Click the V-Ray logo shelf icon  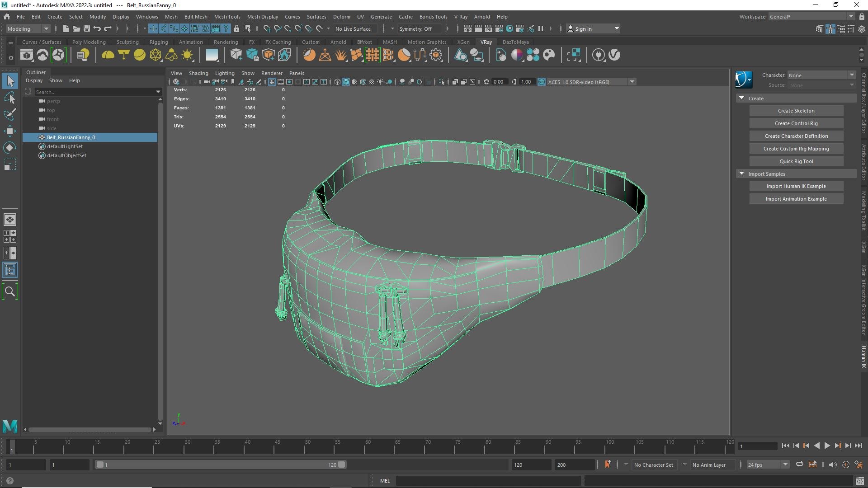pyautogui.click(x=614, y=55)
